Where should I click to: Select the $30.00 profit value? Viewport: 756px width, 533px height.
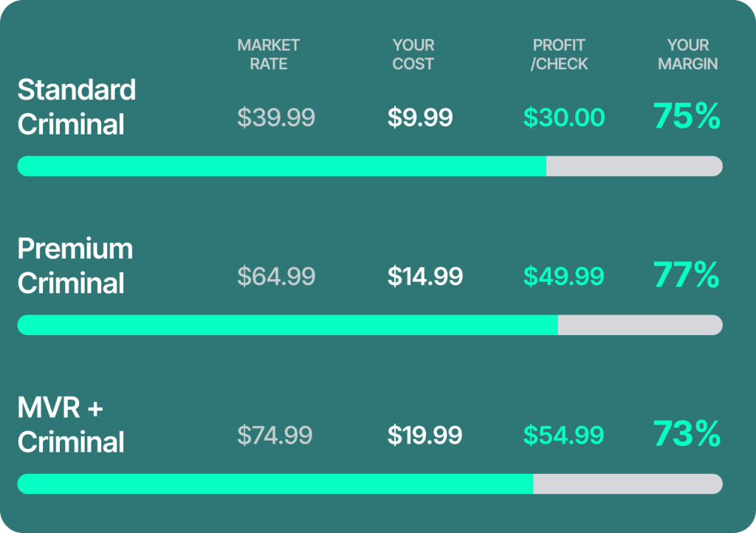[x=564, y=117]
